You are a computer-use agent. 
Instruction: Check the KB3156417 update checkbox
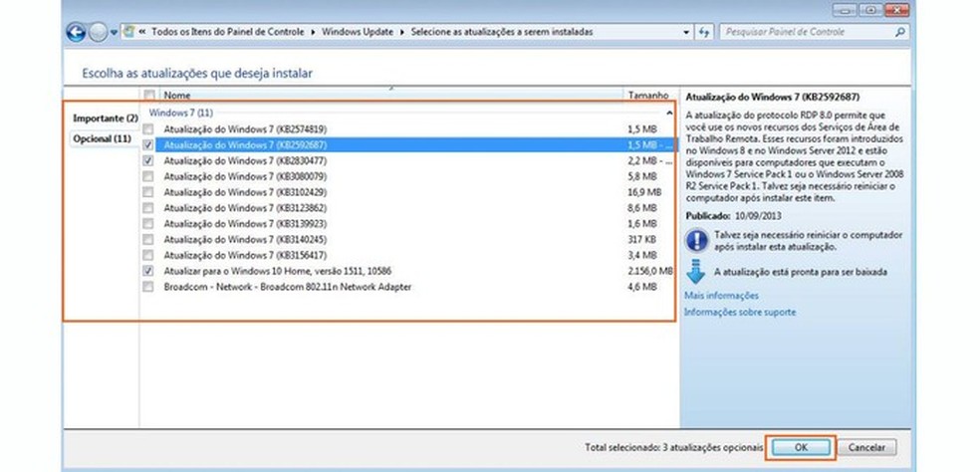[x=148, y=255]
